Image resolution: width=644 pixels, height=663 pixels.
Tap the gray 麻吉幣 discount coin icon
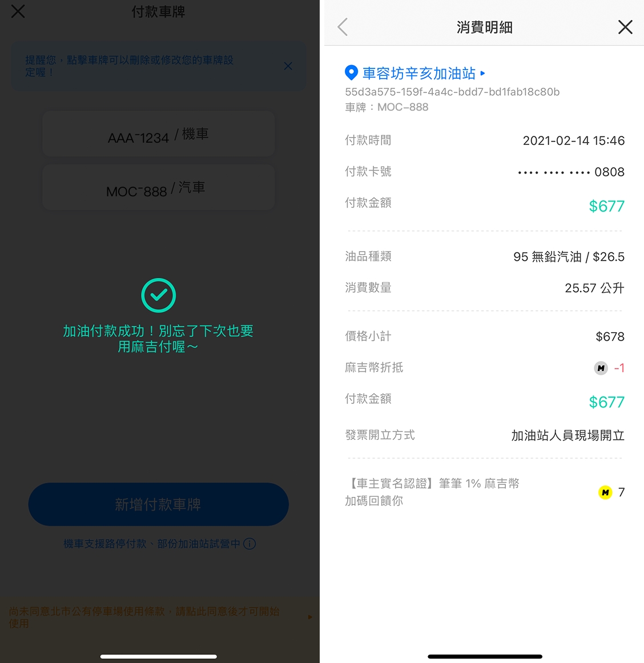tap(601, 368)
